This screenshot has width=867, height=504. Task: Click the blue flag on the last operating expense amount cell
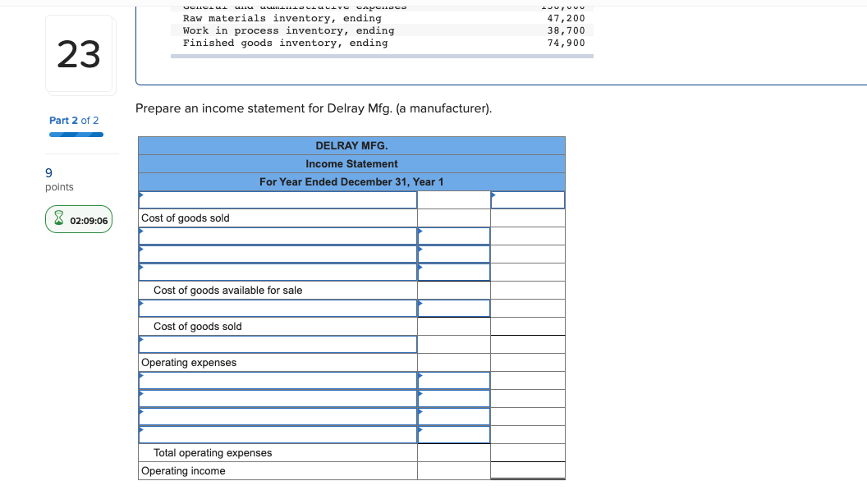tap(420, 429)
